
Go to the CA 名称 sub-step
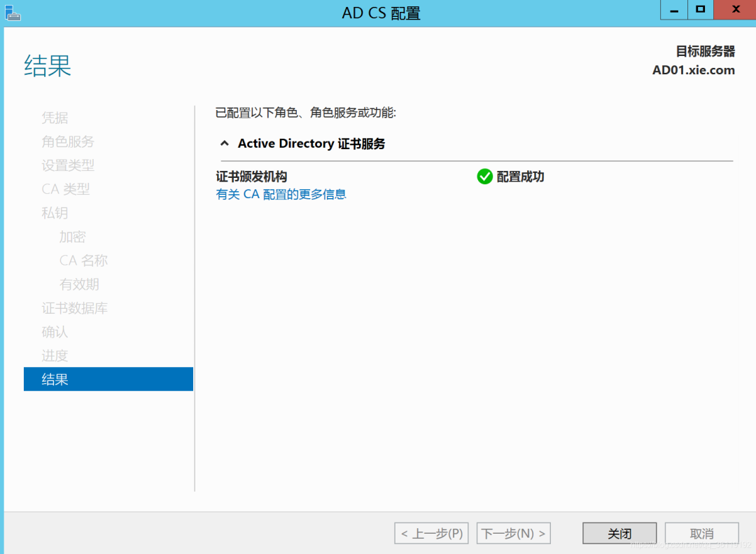(83, 261)
